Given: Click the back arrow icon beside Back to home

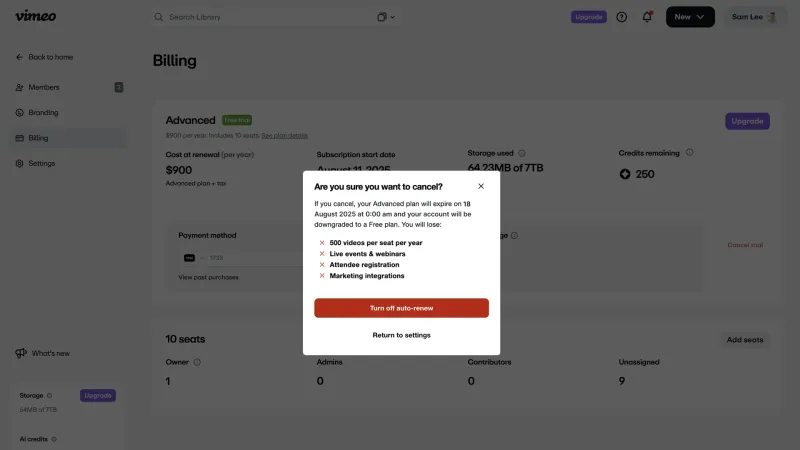Looking at the screenshot, I should (x=19, y=57).
